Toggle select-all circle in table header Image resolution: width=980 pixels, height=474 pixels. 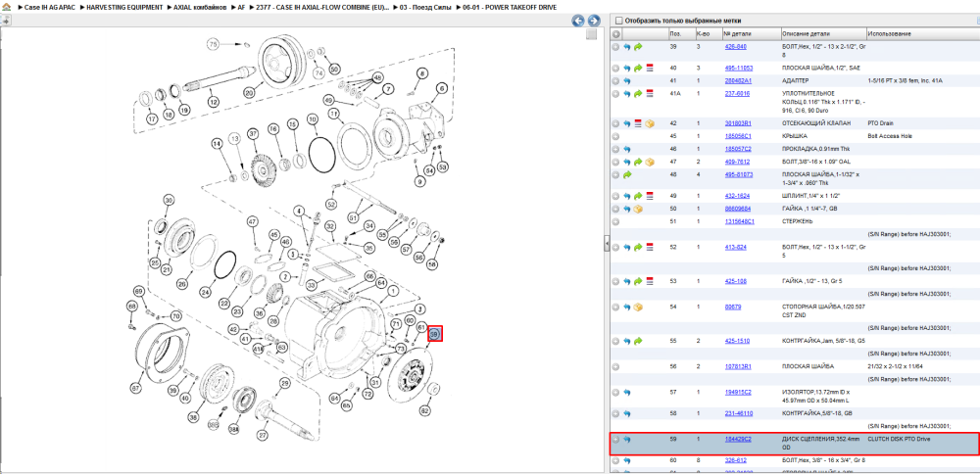(616, 33)
